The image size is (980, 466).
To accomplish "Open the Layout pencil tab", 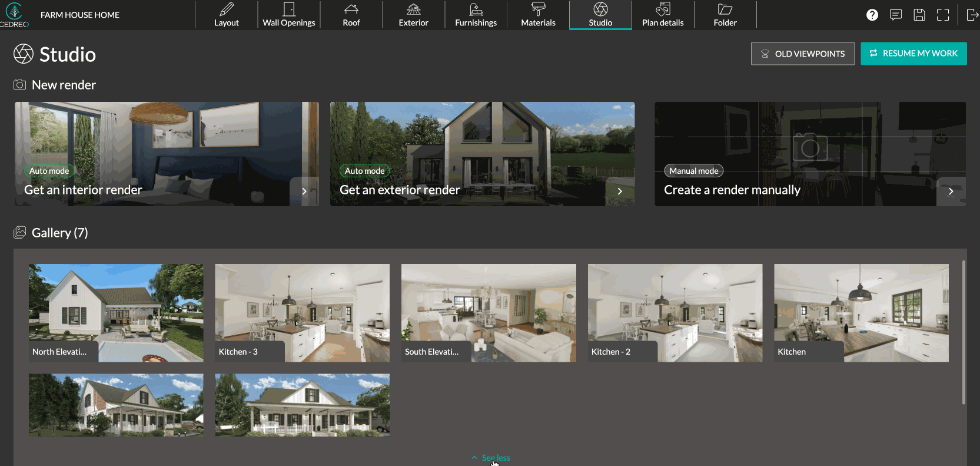I will coord(227,15).
